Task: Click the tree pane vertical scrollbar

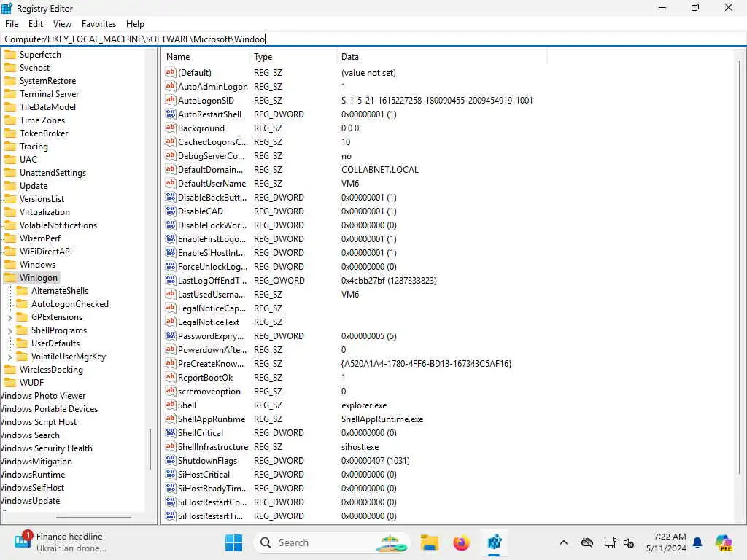Action: point(150,448)
